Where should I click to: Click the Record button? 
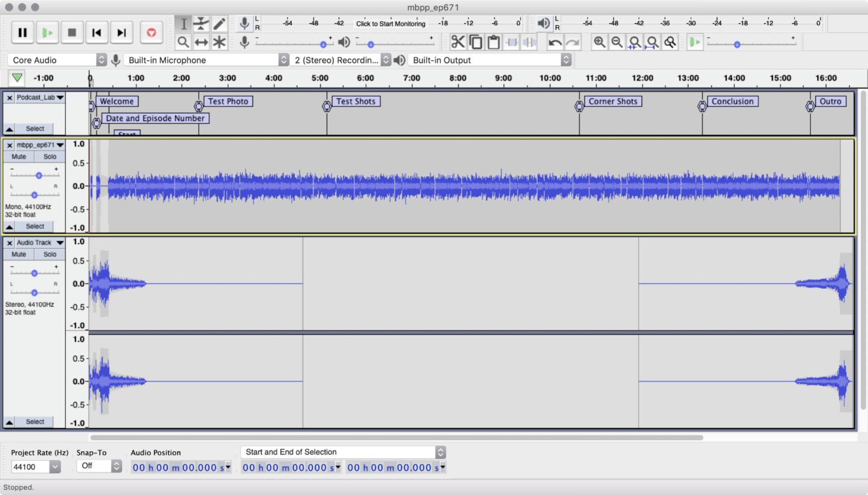(151, 33)
